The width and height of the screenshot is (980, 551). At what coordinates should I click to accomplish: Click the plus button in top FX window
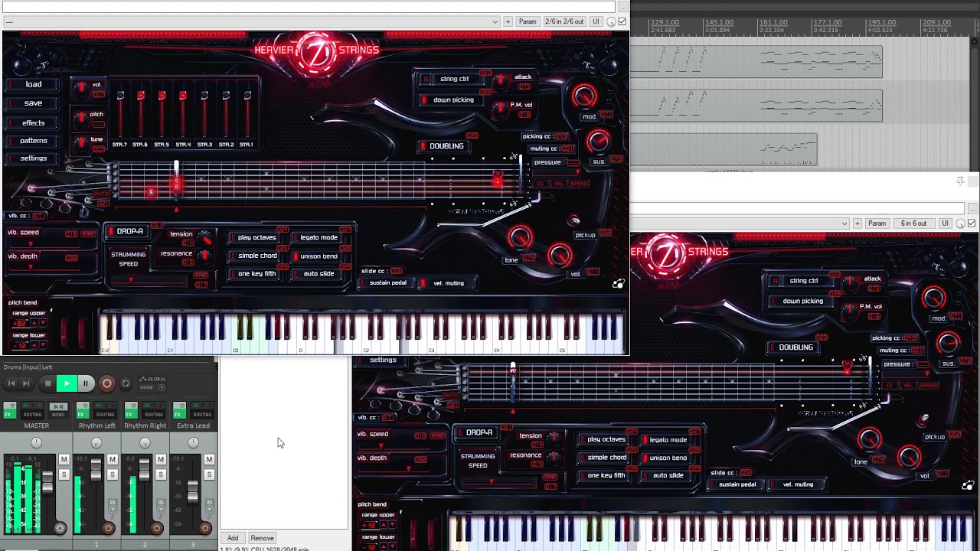(x=508, y=21)
